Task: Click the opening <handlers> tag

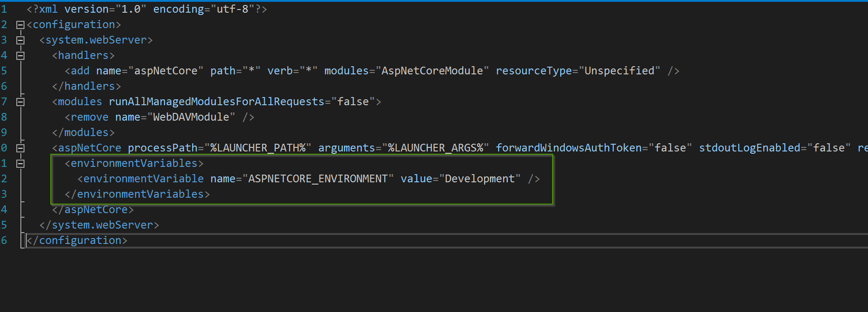Action: 83,55
